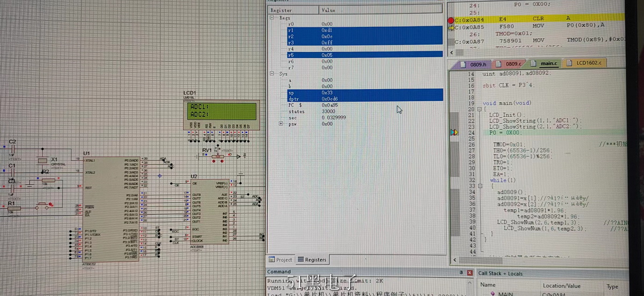
Task: Select the r2 register row
Action: click(365, 37)
